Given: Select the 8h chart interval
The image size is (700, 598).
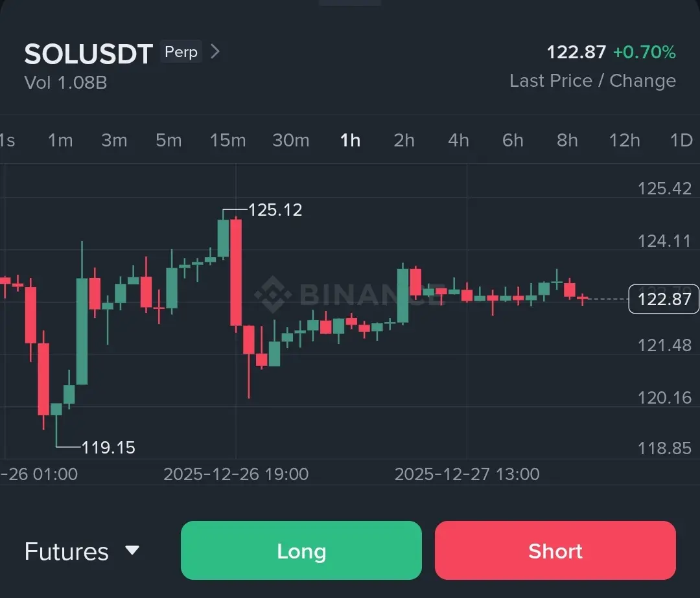Looking at the screenshot, I should coord(567,141).
